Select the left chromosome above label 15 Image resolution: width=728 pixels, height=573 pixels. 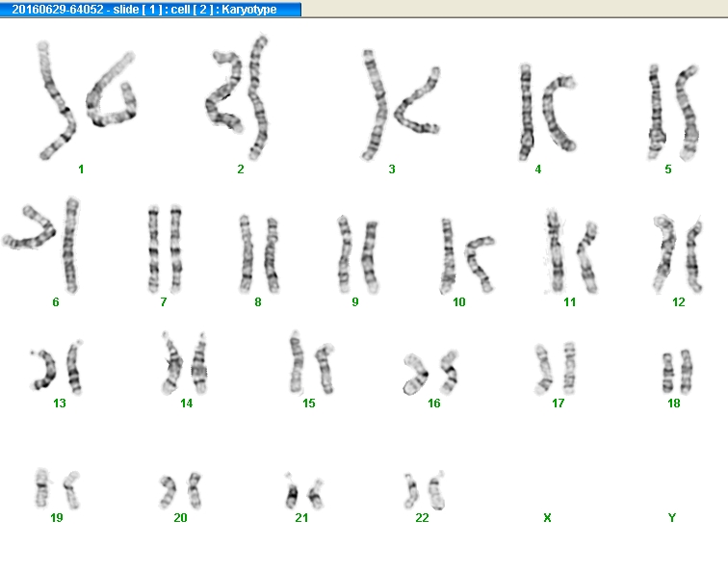(x=296, y=363)
